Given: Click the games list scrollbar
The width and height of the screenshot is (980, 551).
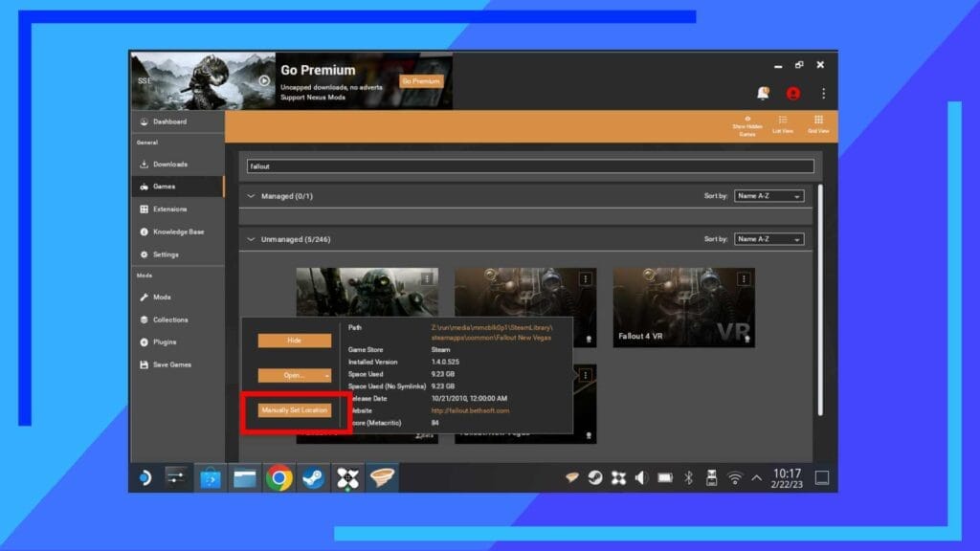Looking at the screenshot, I should (x=820, y=299).
